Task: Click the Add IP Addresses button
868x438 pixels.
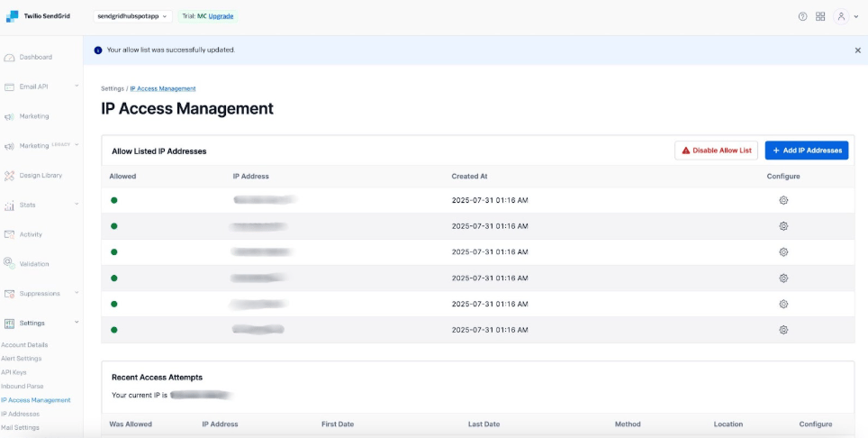Action: (806, 151)
